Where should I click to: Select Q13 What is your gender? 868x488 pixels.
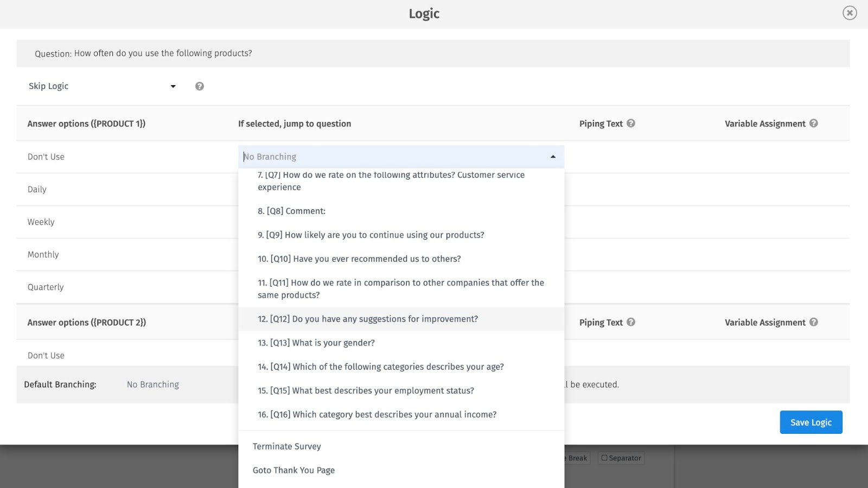316,343
